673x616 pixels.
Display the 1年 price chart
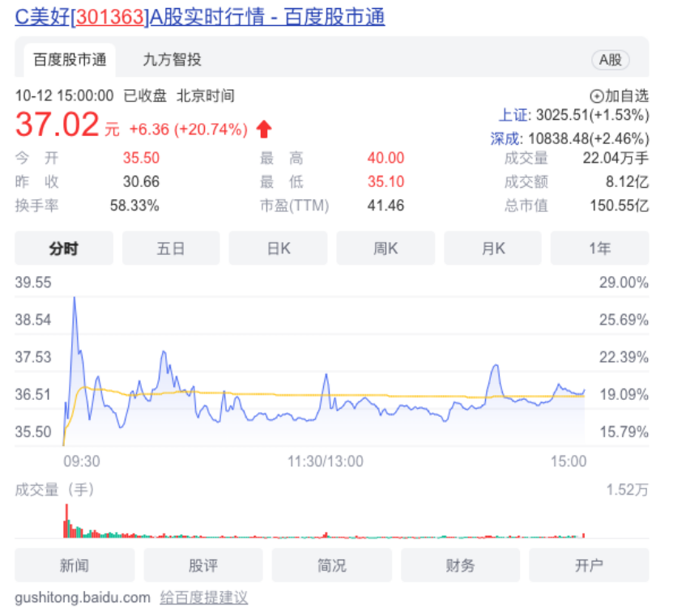(599, 249)
